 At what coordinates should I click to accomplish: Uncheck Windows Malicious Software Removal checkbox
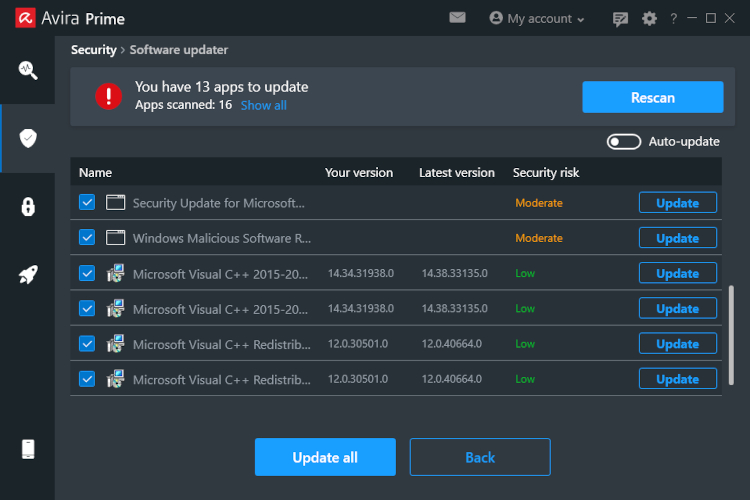point(87,238)
